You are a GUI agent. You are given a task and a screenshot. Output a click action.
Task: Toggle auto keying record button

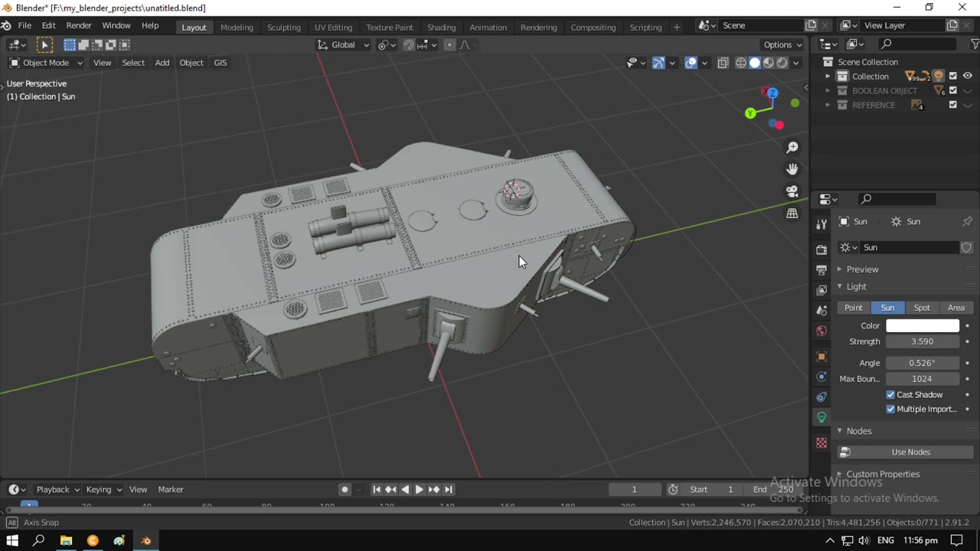pos(345,490)
